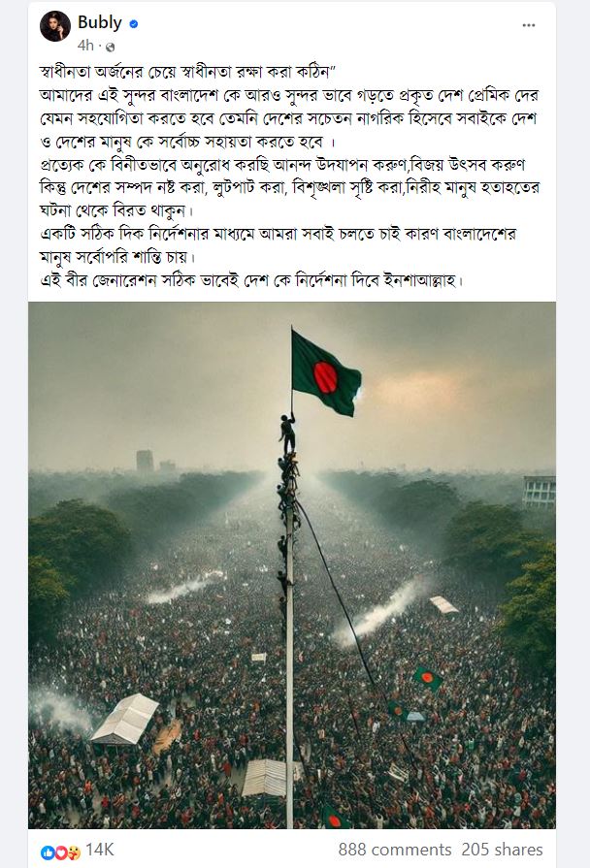Click the white tent at lower left of photo
The image size is (590, 868).
[125, 719]
